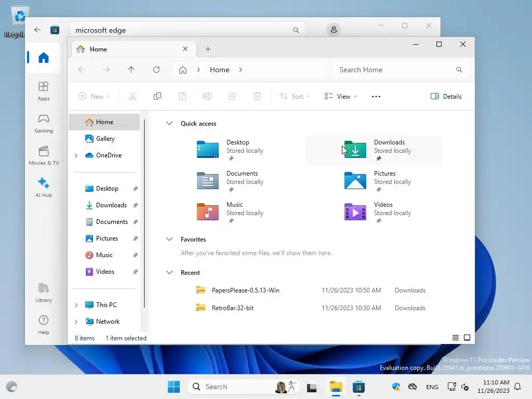The height and width of the screenshot is (399, 532).
Task: Click the Back arrow in File Explorer
Action: pos(82,70)
